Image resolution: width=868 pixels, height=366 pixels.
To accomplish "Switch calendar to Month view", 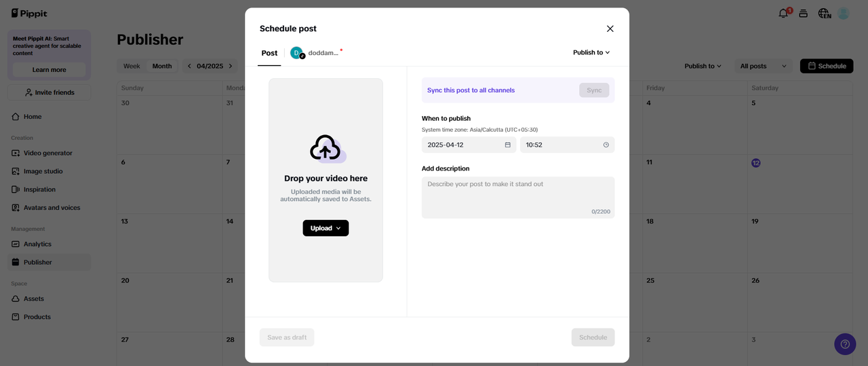I will [x=162, y=66].
